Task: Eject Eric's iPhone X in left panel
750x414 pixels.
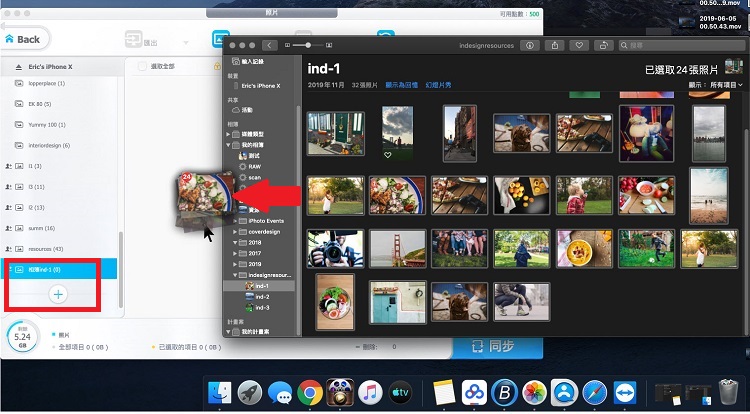Action: point(18,67)
